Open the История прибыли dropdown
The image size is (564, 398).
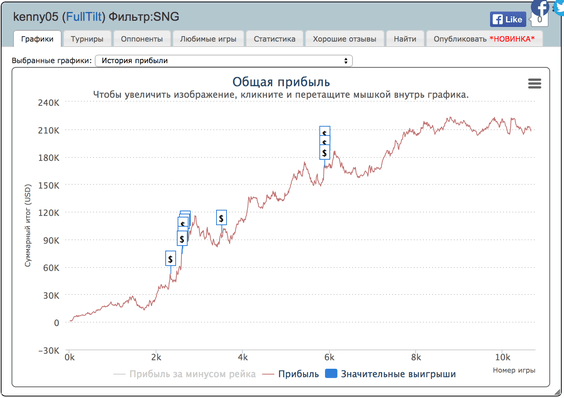coord(224,60)
